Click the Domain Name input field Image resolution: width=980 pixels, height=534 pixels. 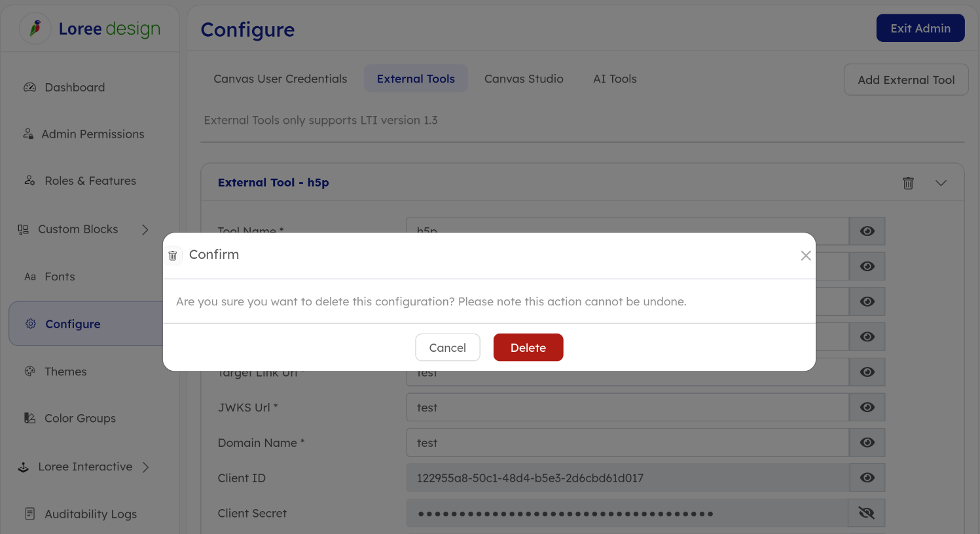(627, 443)
